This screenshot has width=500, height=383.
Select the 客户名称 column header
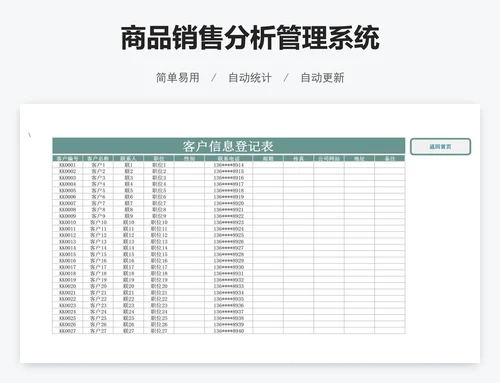click(x=98, y=158)
